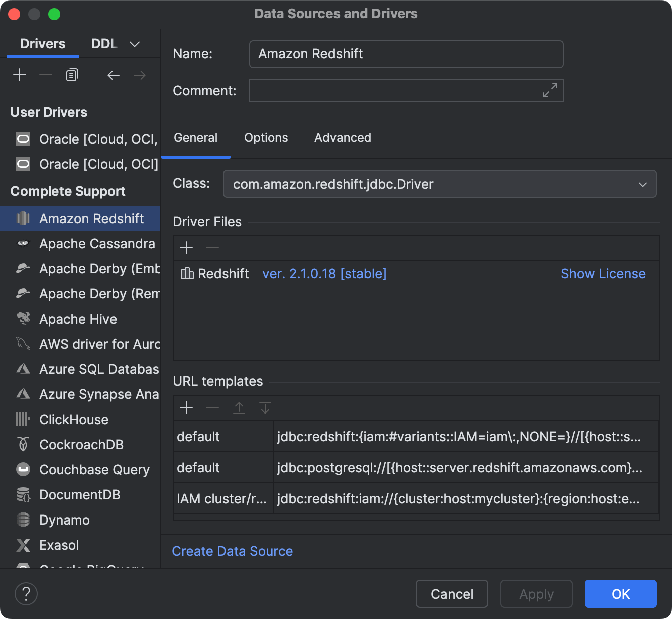Screen dimensions: 672x619
Task: Duplicate the driver with the copy icon
Action: coord(71,74)
